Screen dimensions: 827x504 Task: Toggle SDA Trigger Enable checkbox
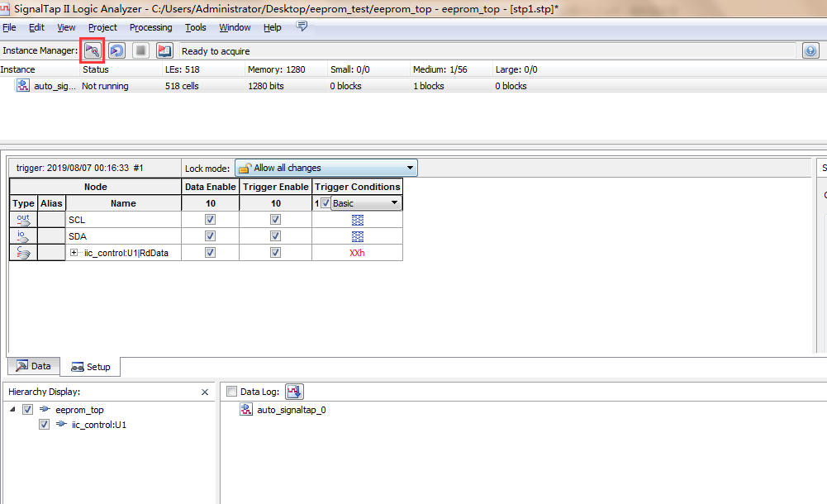[275, 235]
